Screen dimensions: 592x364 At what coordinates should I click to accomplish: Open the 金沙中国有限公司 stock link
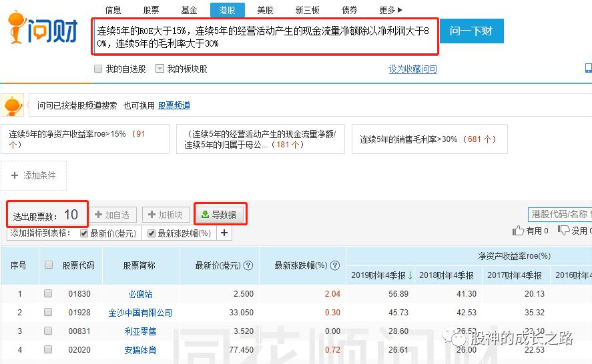click(140, 313)
